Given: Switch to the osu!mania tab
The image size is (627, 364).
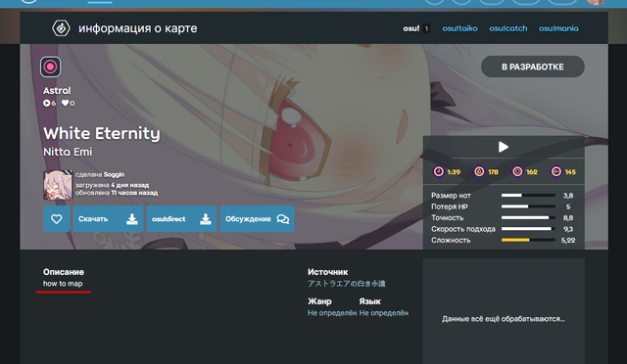Looking at the screenshot, I should [558, 28].
